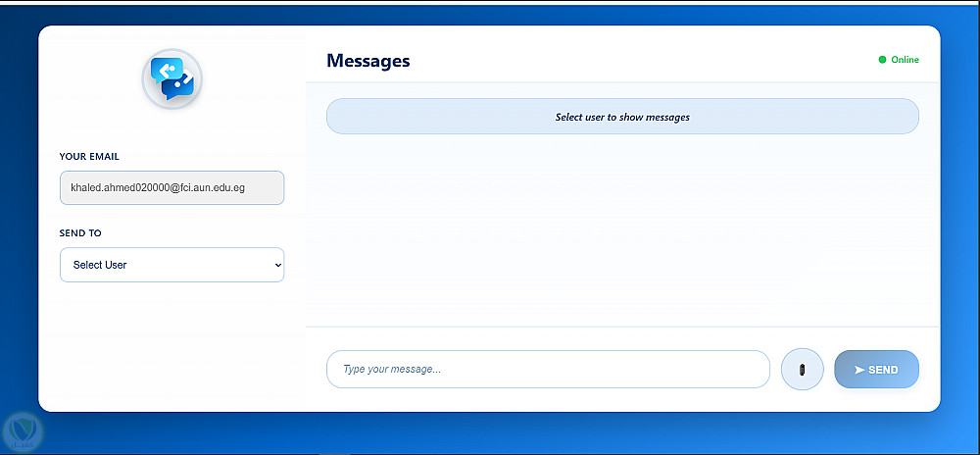This screenshot has width=980, height=455.
Task: Open the Select User dropdown
Action: click(171, 265)
